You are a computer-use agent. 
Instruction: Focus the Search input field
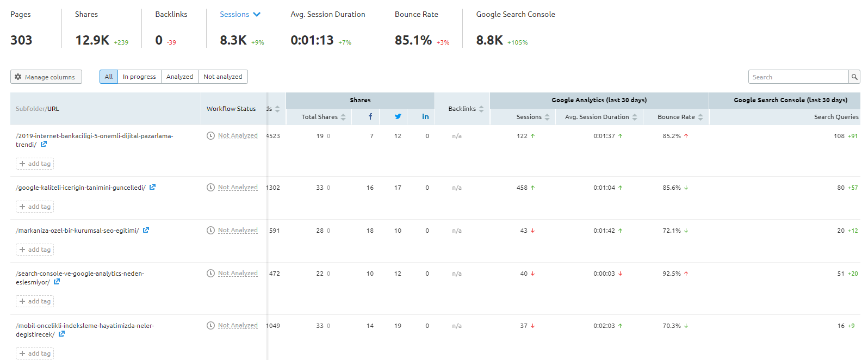click(798, 77)
